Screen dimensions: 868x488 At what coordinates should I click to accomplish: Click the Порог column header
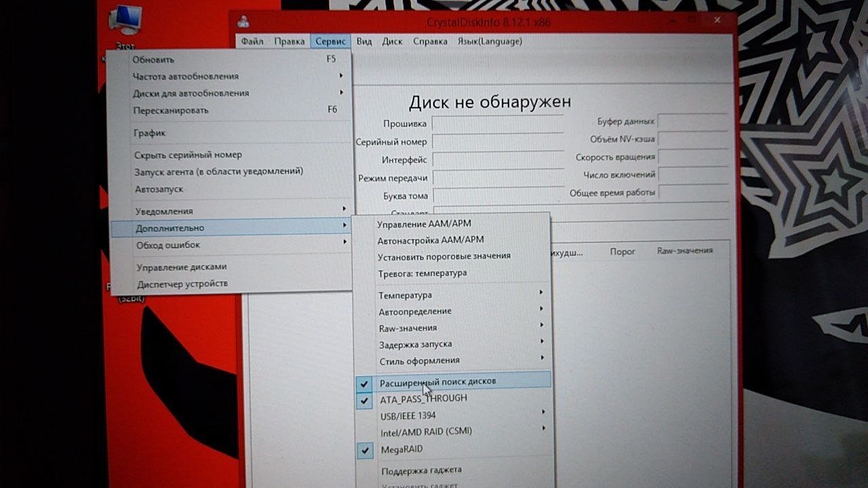623,251
